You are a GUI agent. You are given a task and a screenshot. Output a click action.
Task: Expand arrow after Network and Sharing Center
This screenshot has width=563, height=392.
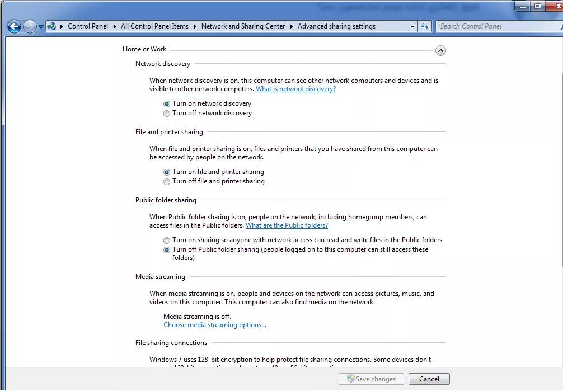pos(291,26)
